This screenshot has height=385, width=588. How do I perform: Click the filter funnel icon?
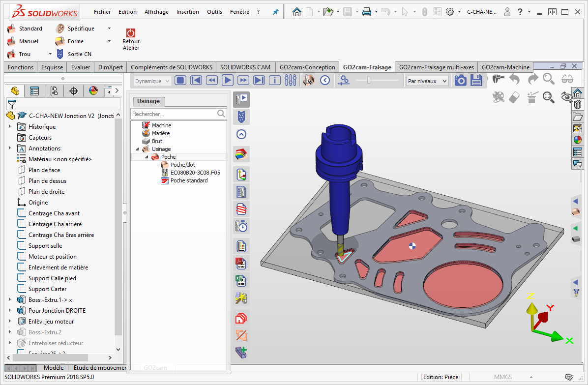12,104
